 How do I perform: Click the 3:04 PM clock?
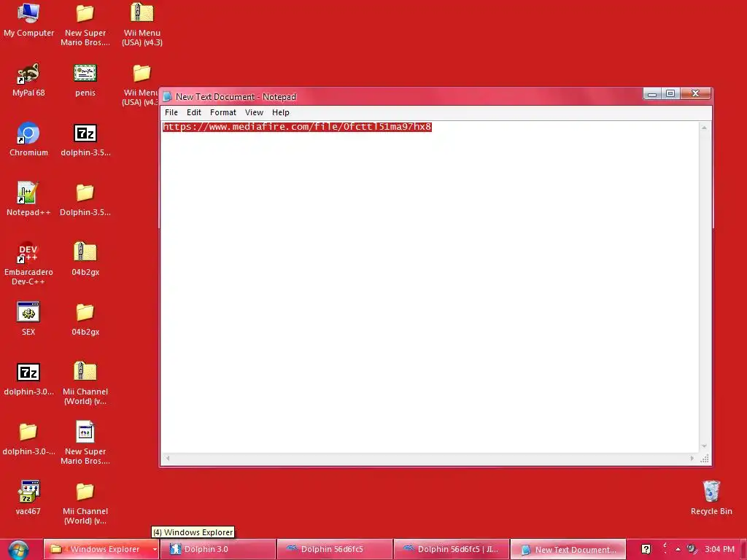pyautogui.click(x=719, y=549)
